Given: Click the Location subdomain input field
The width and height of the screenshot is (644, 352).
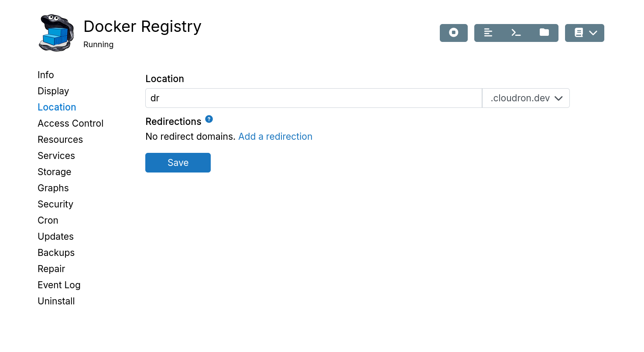Looking at the screenshot, I should [x=313, y=98].
